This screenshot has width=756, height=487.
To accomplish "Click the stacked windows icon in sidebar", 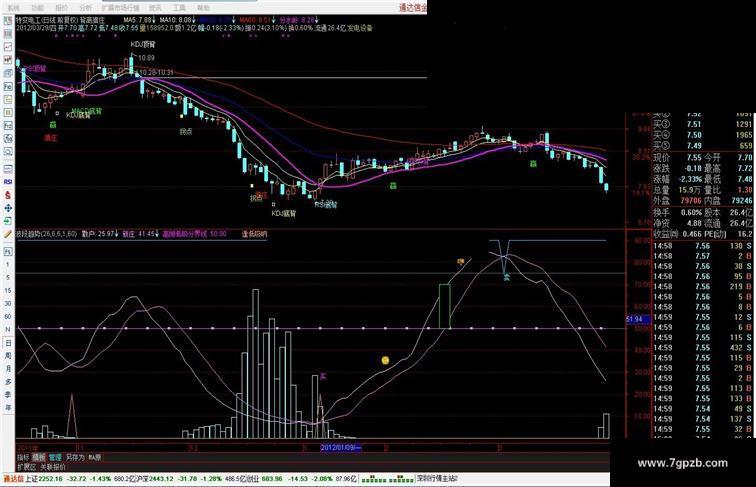I will [x=8, y=73].
